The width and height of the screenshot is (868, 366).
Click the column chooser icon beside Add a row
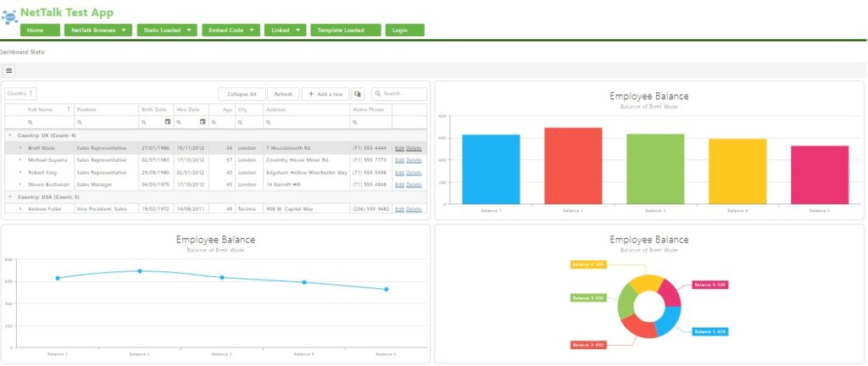pyautogui.click(x=358, y=94)
